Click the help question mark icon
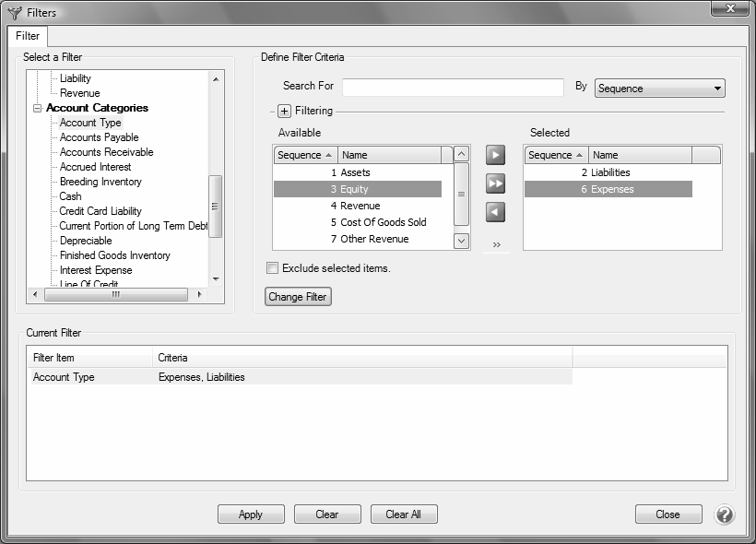 (x=724, y=514)
